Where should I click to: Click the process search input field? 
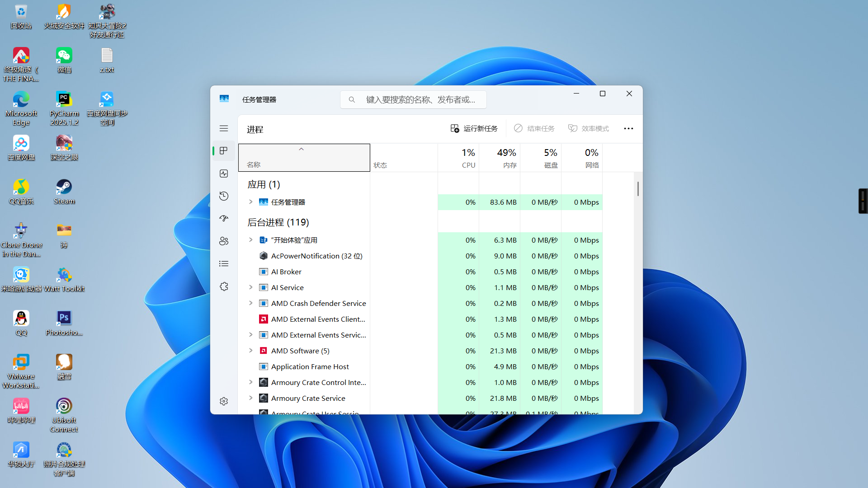click(x=420, y=99)
